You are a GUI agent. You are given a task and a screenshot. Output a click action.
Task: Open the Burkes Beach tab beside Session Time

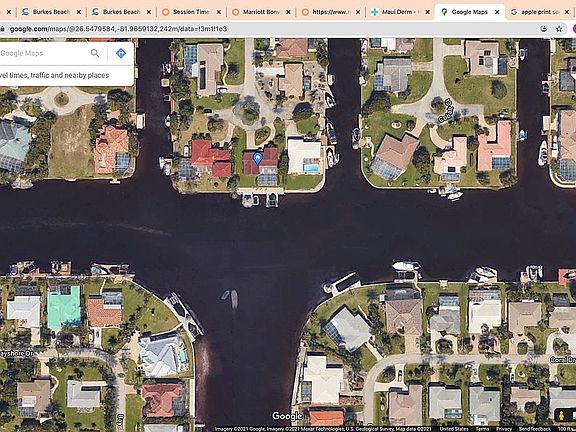click(121, 12)
